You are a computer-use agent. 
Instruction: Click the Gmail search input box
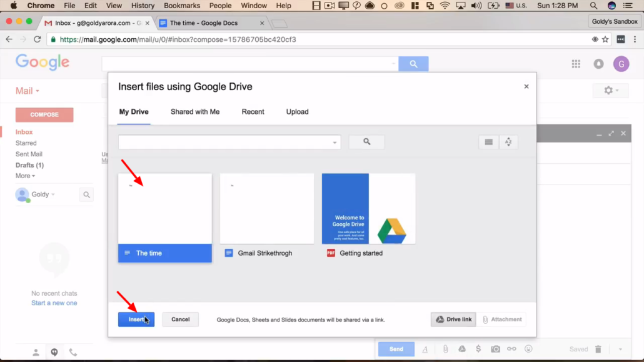click(250, 64)
